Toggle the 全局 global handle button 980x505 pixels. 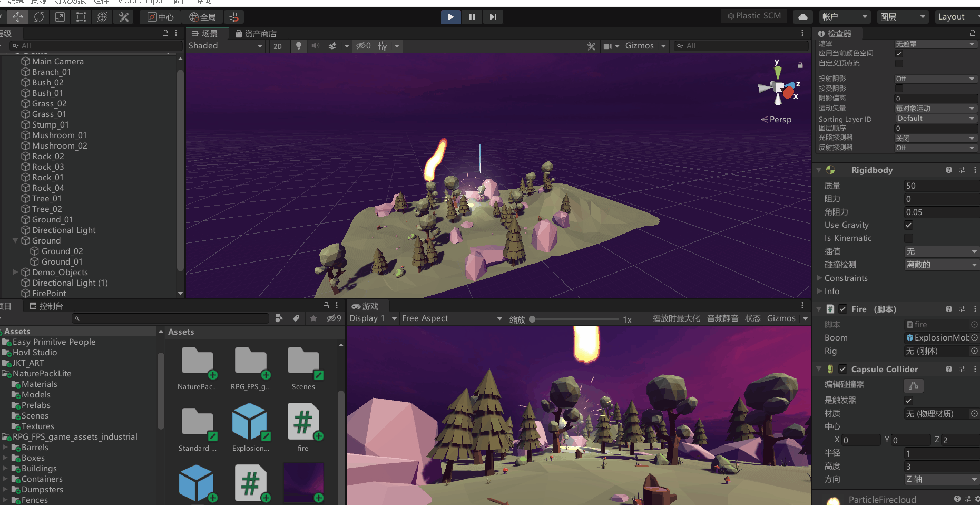pos(203,17)
